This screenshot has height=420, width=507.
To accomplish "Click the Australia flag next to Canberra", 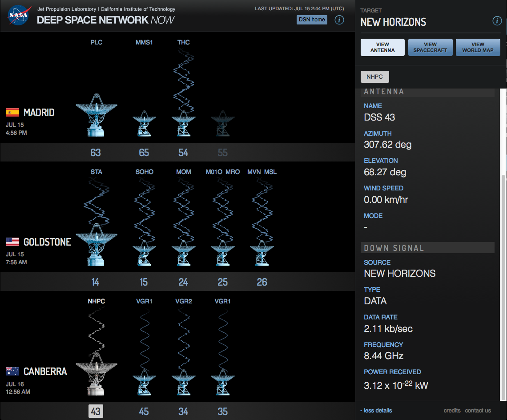I will pos(12,371).
